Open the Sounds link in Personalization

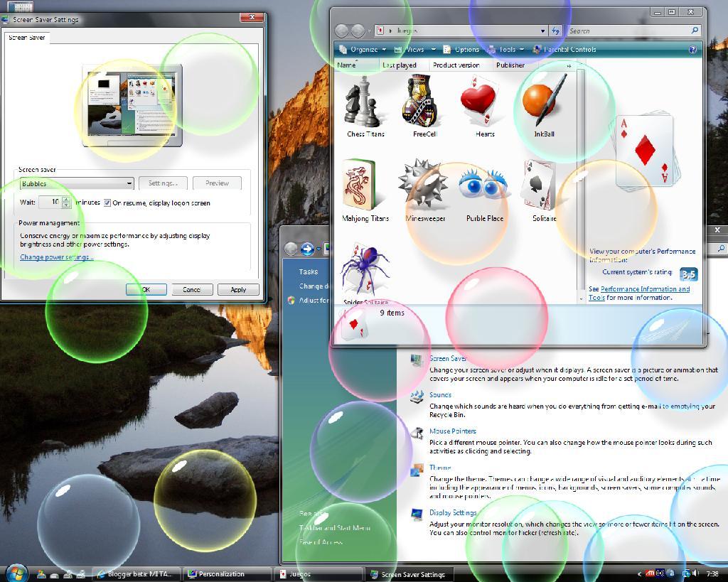(x=440, y=395)
